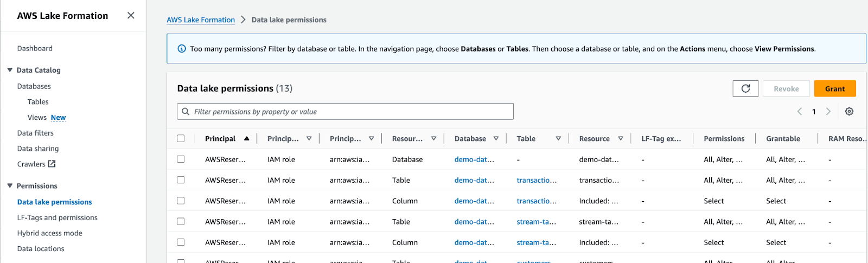Open Hybrid access mode in the sidebar
The height and width of the screenshot is (263, 868).
[x=50, y=233]
